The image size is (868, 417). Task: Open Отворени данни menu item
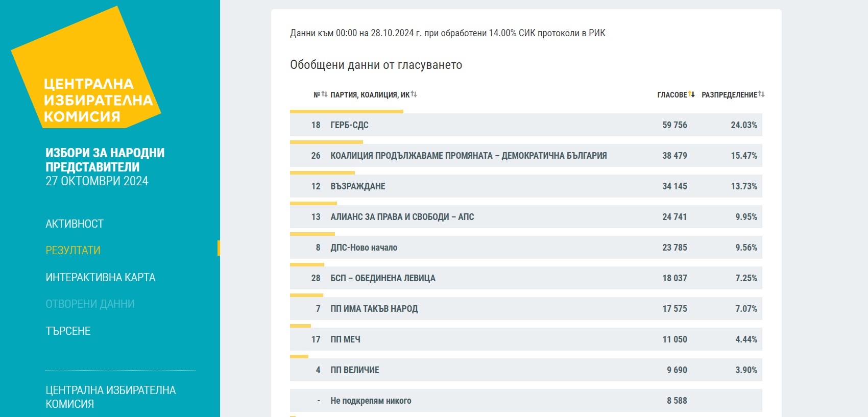pyautogui.click(x=90, y=304)
